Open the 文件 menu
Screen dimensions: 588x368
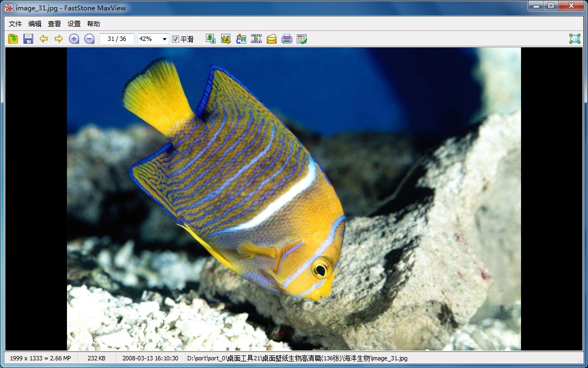pos(15,24)
